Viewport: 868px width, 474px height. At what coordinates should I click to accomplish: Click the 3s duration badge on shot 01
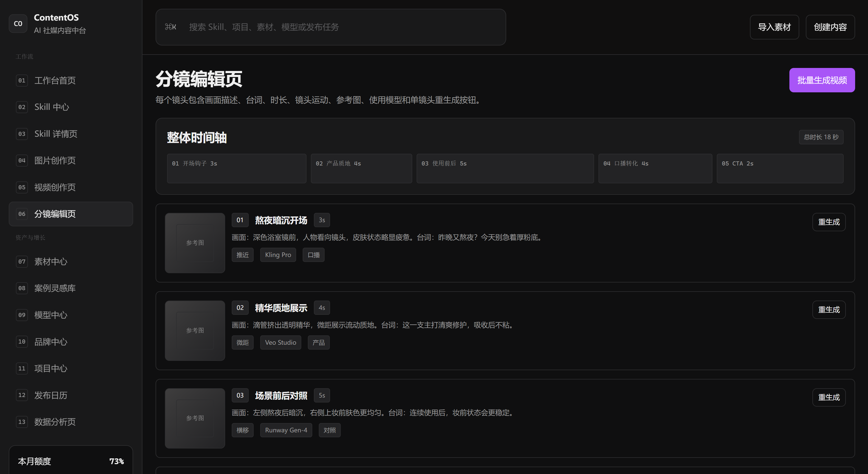[x=322, y=220]
